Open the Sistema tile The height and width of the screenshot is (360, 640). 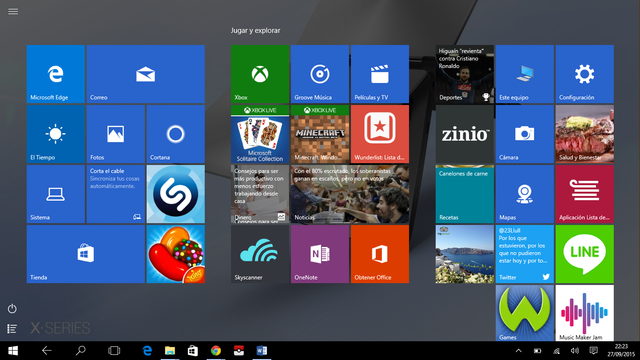(x=56, y=194)
